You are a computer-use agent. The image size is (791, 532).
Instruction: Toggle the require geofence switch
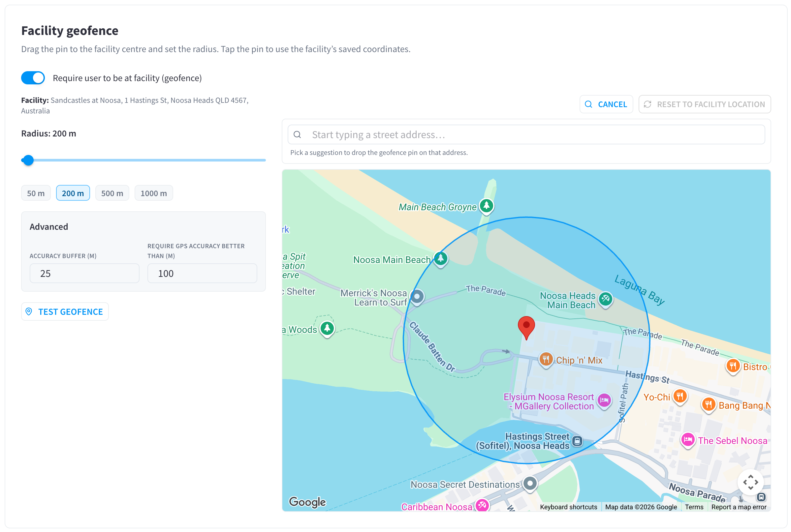tap(33, 78)
